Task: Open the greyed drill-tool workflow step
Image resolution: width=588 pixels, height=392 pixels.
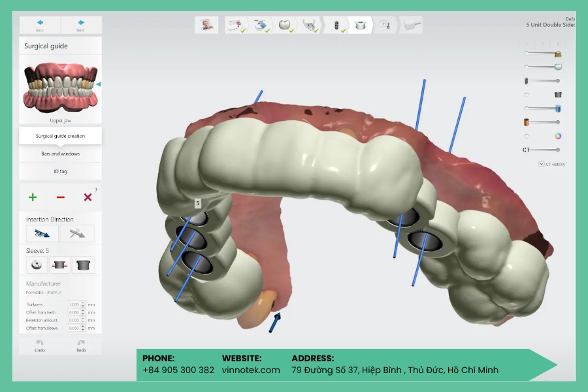Action: 385,25
